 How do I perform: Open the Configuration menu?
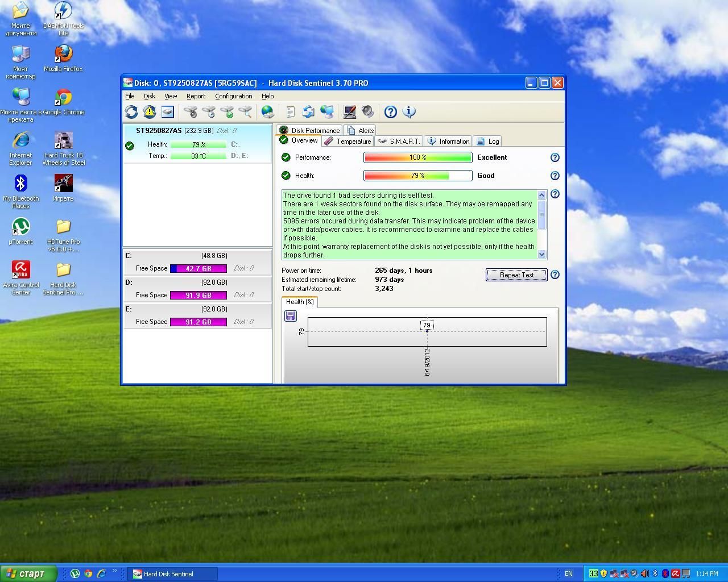[x=233, y=96]
